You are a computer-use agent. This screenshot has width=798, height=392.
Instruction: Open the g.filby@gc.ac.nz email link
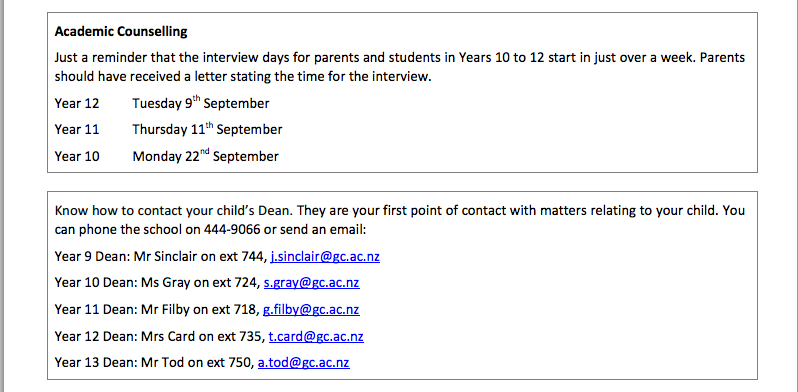(x=311, y=310)
